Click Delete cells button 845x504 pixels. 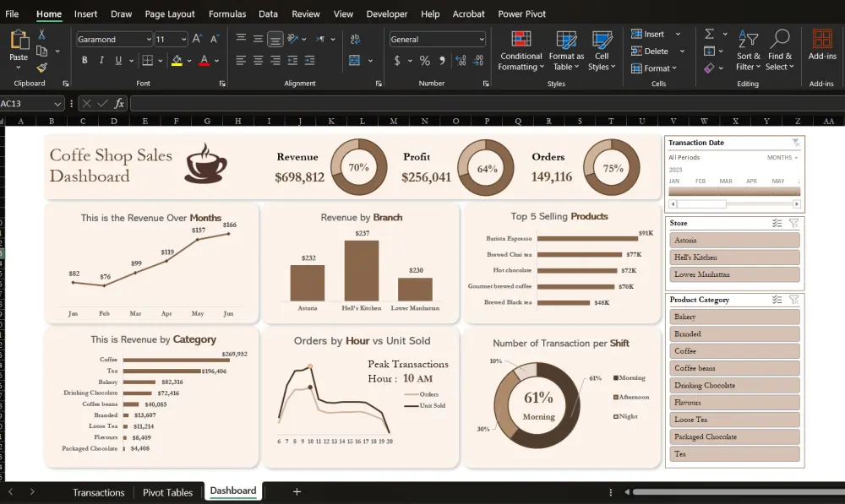coord(650,51)
